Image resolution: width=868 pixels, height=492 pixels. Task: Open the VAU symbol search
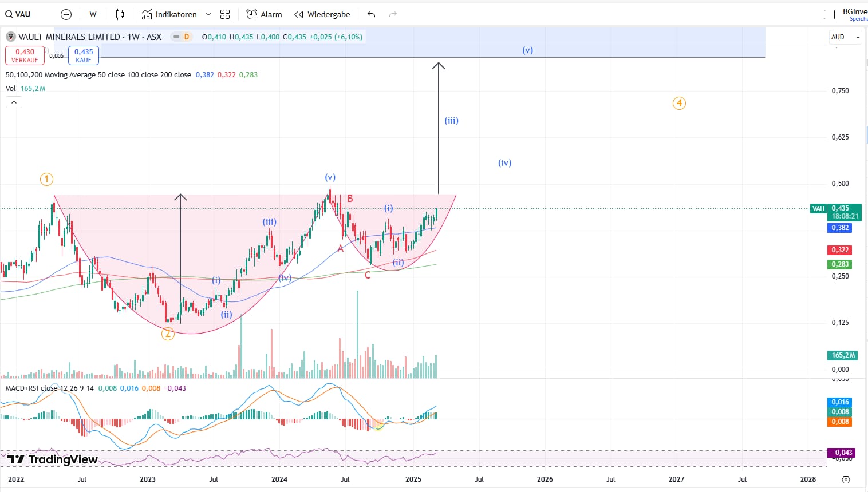pyautogui.click(x=18, y=14)
